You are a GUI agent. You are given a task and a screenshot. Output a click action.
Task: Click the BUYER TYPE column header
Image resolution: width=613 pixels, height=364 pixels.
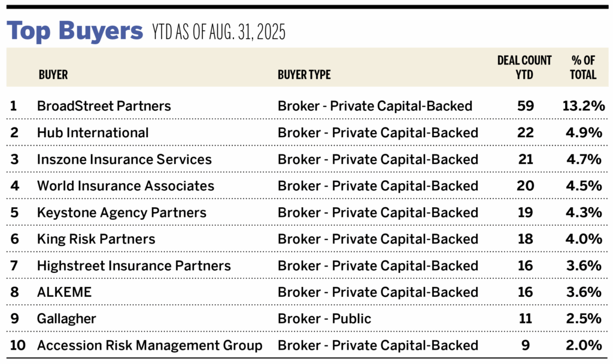coord(304,75)
